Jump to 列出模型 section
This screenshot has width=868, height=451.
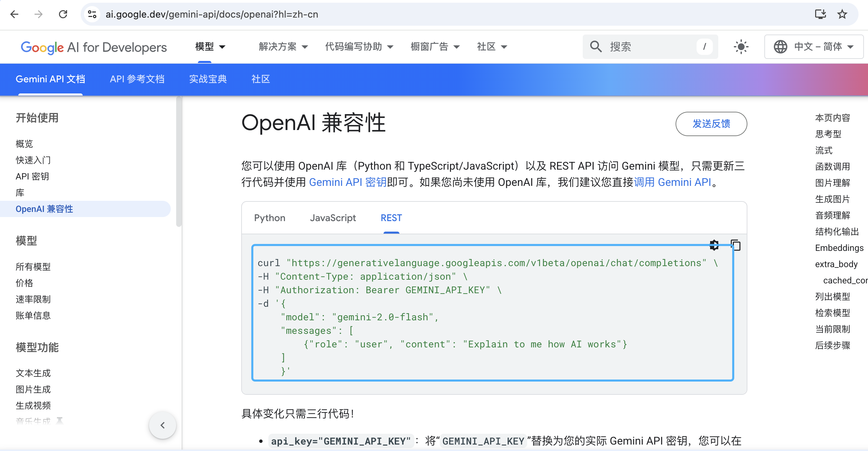click(833, 297)
